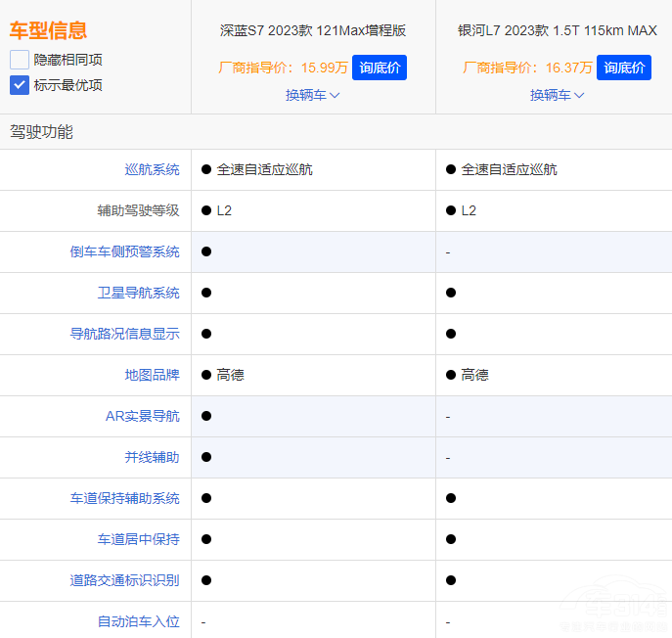
Task: Click the AR实景导航 link
Action: pyautogui.click(x=142, y=416)
